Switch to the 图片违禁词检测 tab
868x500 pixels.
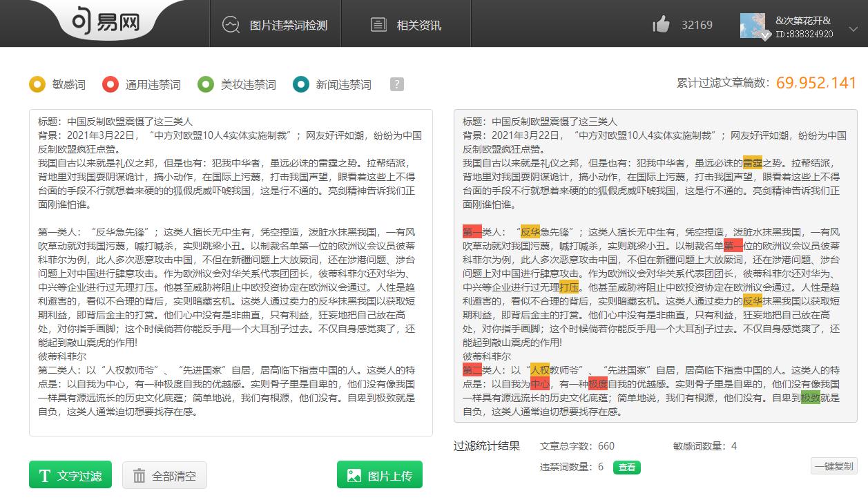[x=275, y=23]
